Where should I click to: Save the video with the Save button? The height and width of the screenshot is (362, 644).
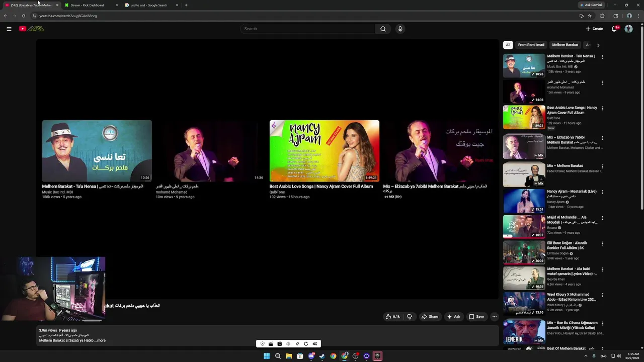476,317
